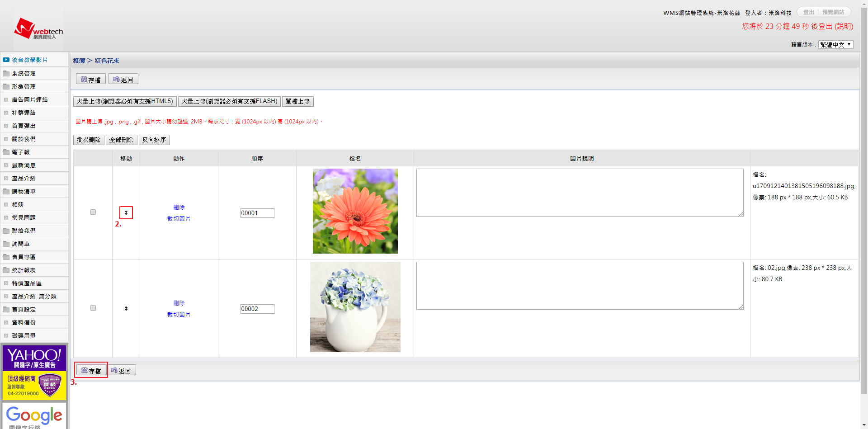868x429 pixels.
Task: Open the 語言版本 language dropdown
Action: pos(835,45)
